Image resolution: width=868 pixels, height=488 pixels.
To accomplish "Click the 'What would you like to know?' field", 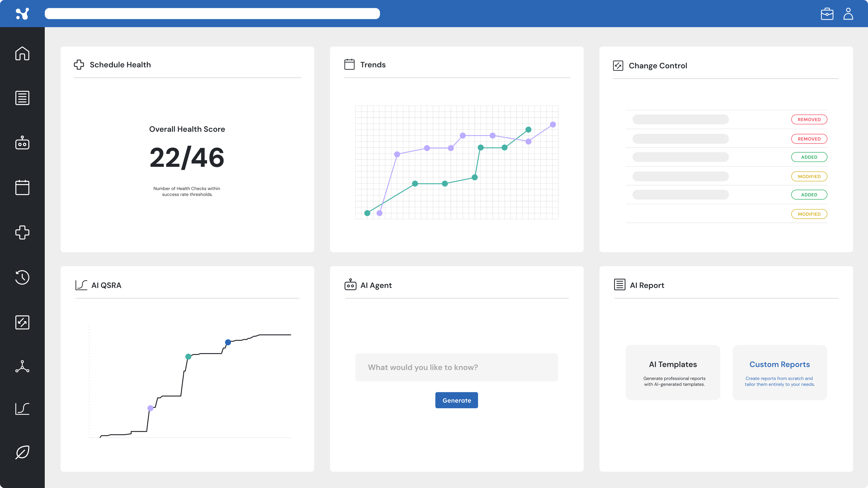I will [x=456, y=367].
